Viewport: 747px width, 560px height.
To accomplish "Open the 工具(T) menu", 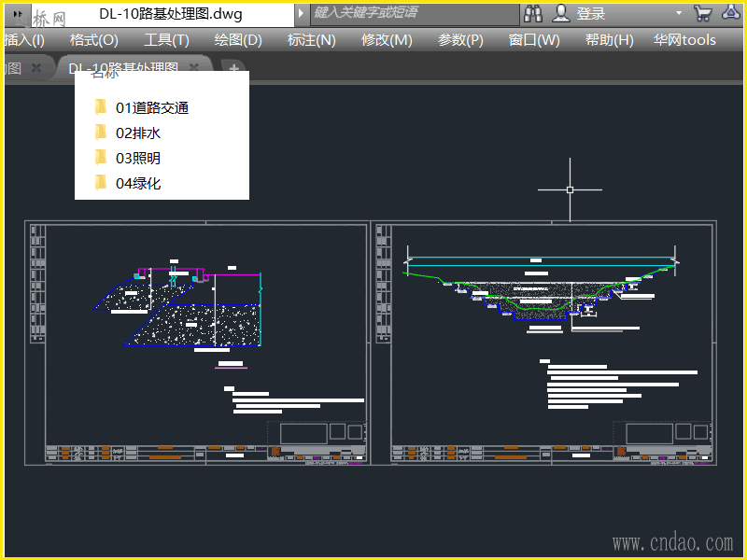I will (x=167, y=40).
